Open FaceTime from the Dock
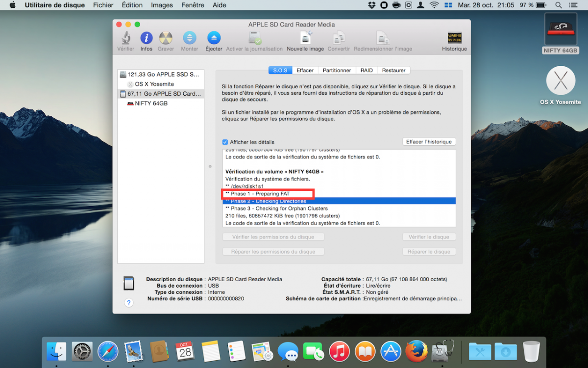The image size is (588, 368). [x=314, y=351]
